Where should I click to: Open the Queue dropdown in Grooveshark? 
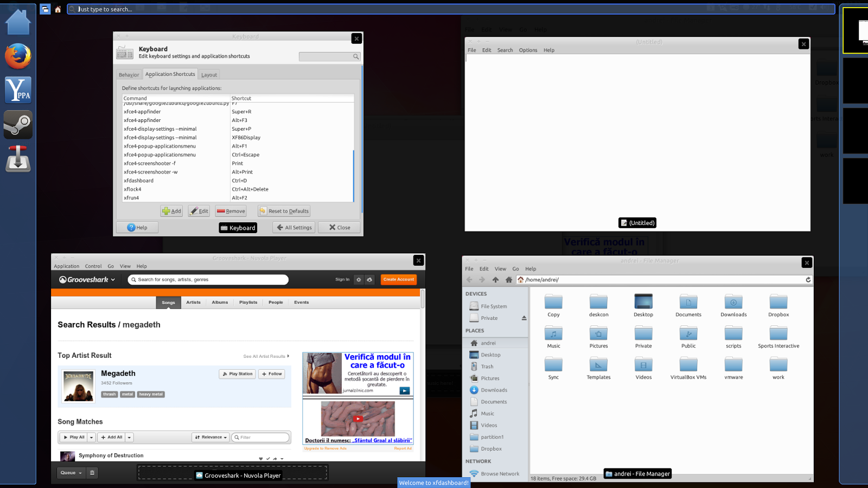[71, 473]
